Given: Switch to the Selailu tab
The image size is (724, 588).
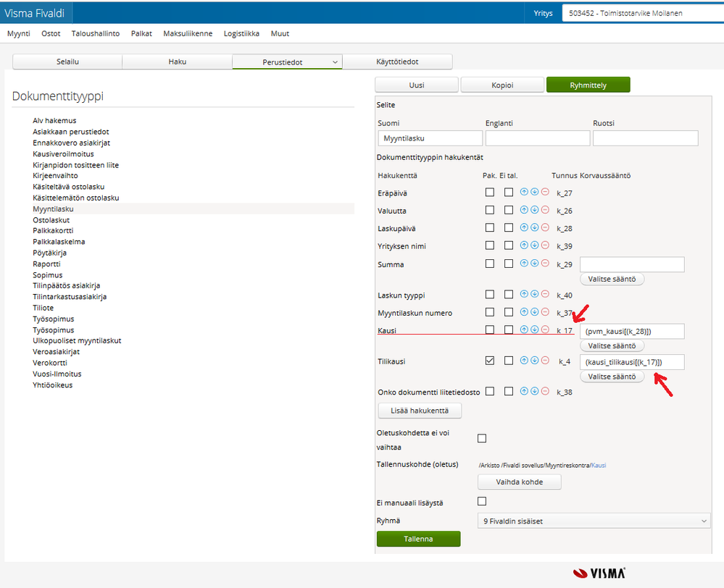Looking at the screenshot, I should 67,62.
